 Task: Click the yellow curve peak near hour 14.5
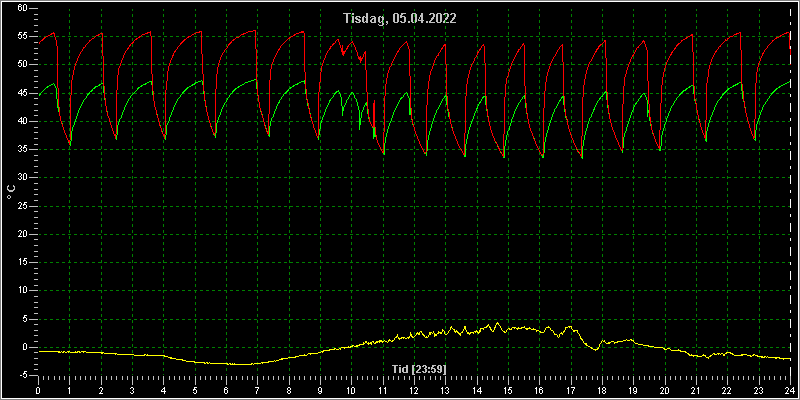click(x=496, y=322)
